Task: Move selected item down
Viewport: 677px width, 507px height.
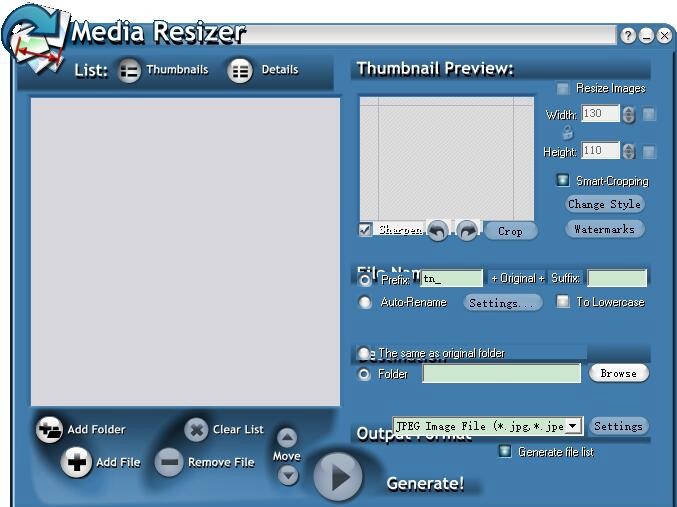Action: [x=288, y=475]
